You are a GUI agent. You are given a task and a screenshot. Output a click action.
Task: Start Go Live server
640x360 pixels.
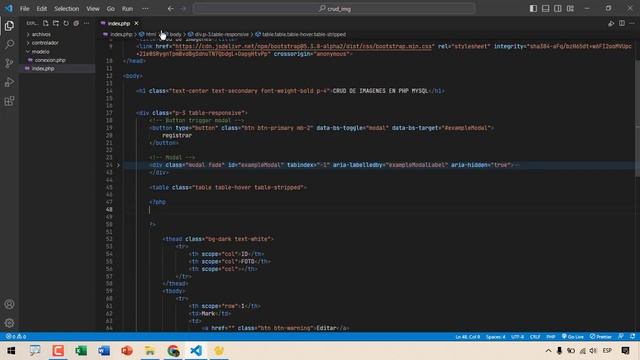(x=572, y=337)
